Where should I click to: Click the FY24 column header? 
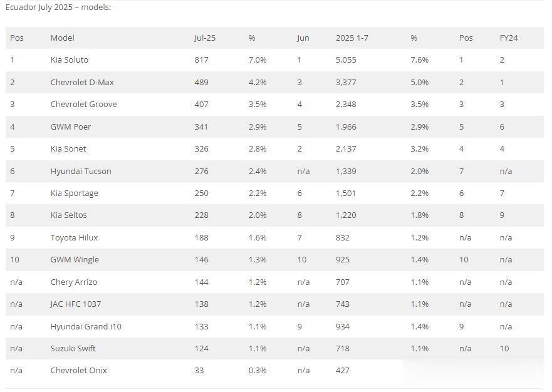(508, 38)
